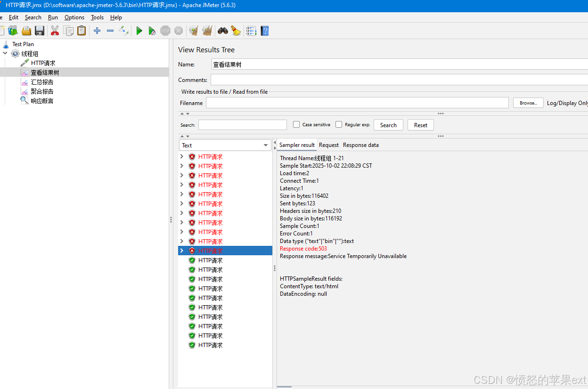
Task: Click the Cut scissors icon
Action: [55, 31]
